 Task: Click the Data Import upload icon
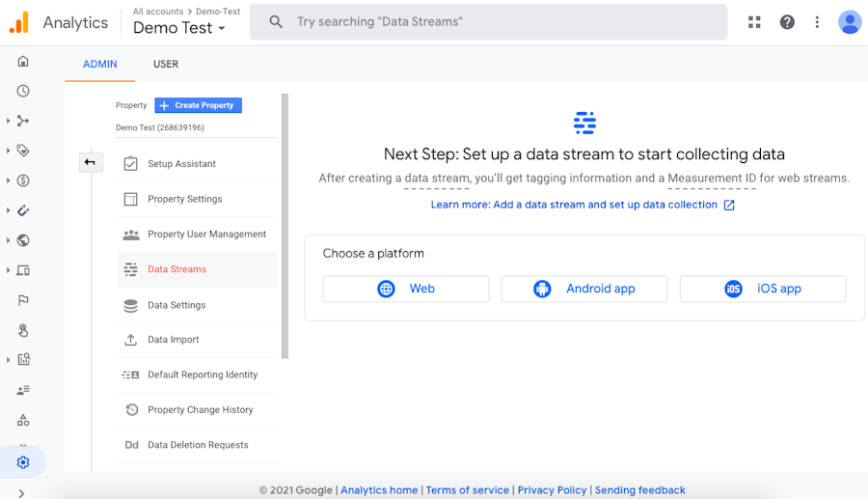coord(130,340)
